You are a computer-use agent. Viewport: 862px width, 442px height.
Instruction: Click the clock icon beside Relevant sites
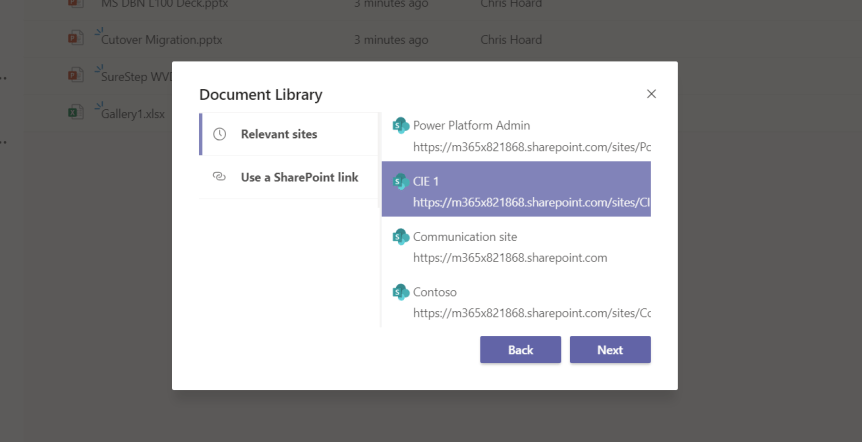pyautogui.click(x=220, y=134)
